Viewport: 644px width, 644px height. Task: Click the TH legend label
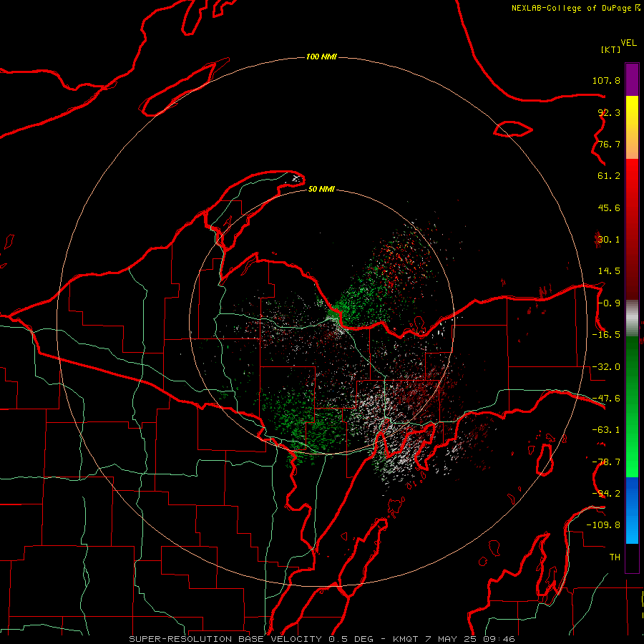[x=615, y=557]
